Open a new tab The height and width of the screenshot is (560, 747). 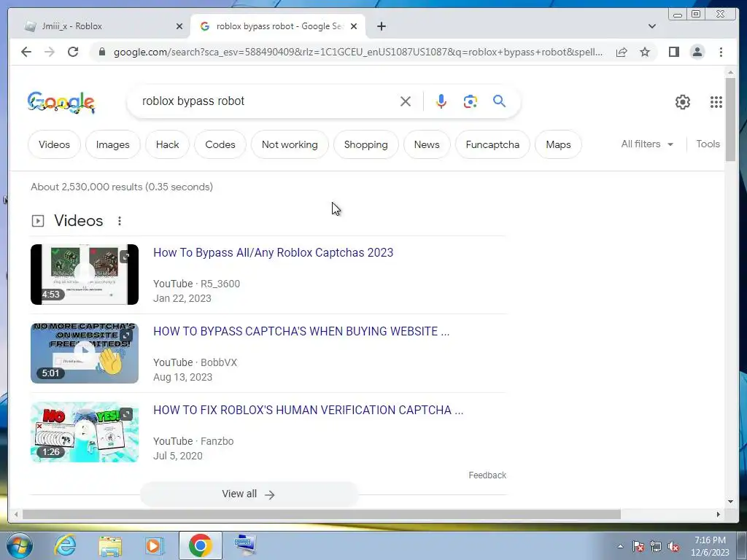[x=381, y=26]
